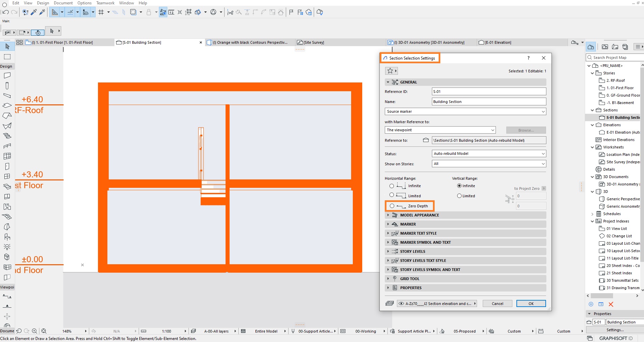Image resolution: width=644 pixels, height=342 pixels.
Task: Open the Teamwork menu
Action: (105, 3)
